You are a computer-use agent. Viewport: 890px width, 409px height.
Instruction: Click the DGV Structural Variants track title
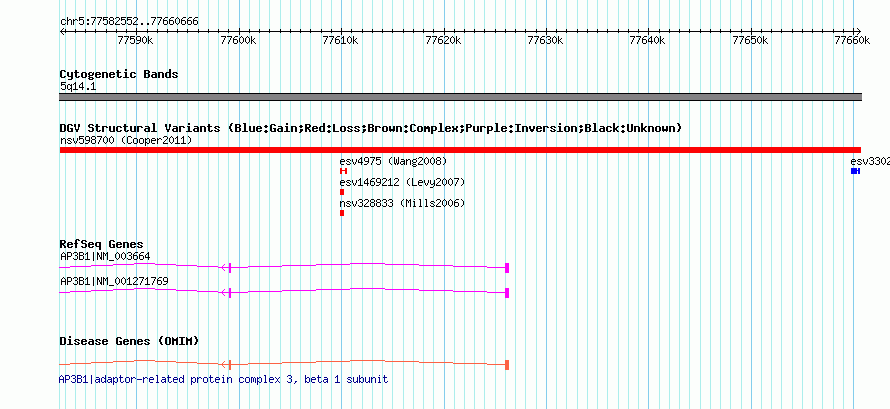[x=370, y=128]
